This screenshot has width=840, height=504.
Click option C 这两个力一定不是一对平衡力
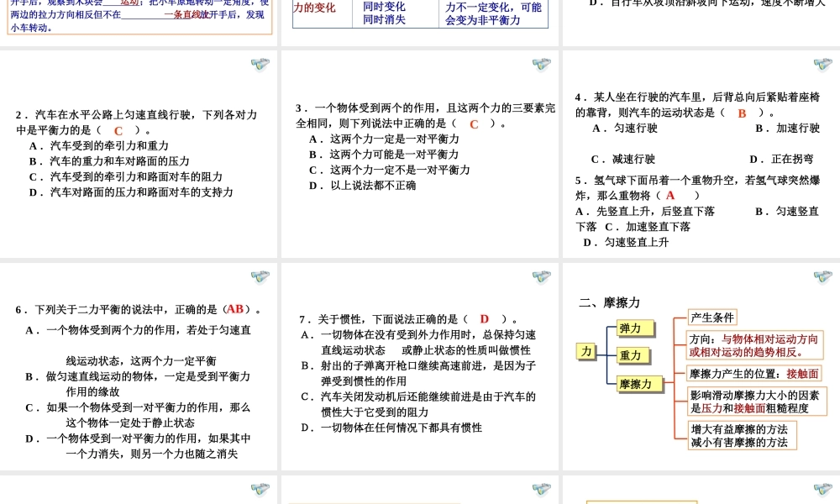[x=390, y=171]
